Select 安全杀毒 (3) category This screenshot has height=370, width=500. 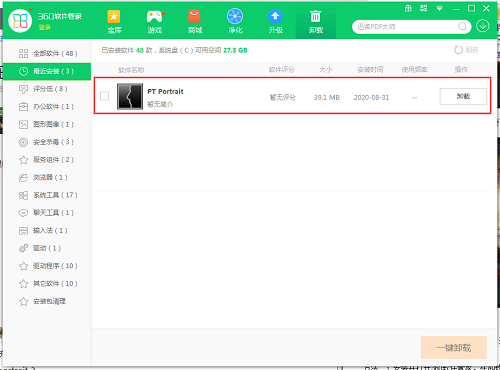(x=47, y=142)
